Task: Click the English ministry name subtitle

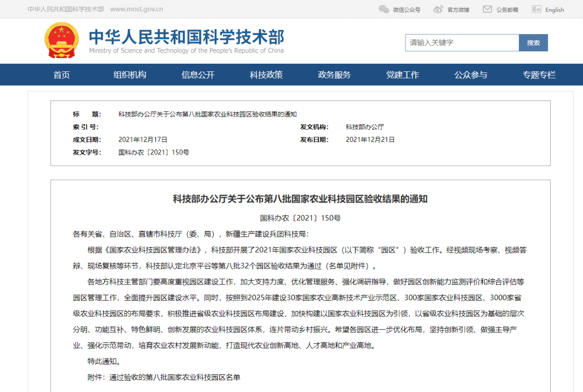Action: [x=186, y=51]
